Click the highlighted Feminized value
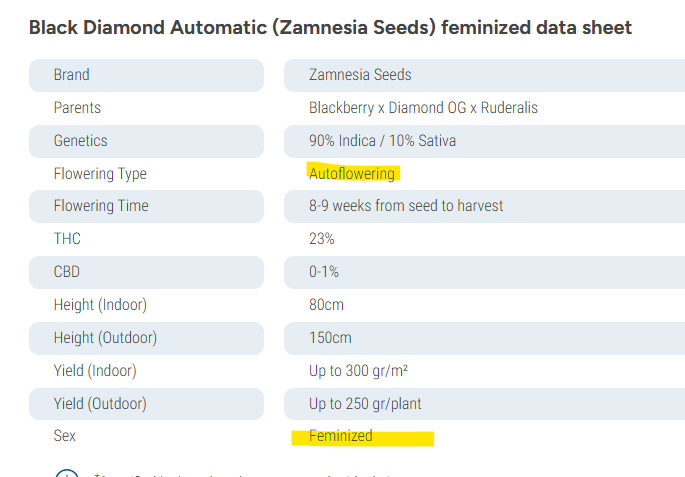The image size is (685, 477). [x=341, y=436]
